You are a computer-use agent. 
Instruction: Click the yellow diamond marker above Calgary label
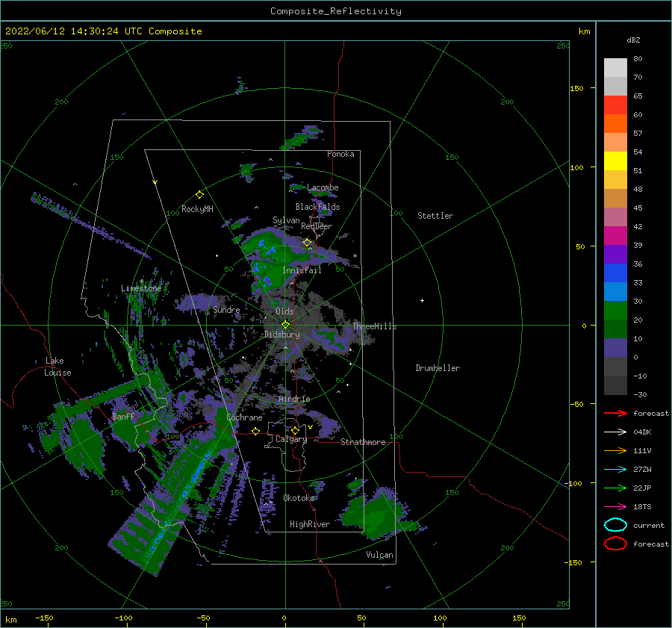(295, 430)
